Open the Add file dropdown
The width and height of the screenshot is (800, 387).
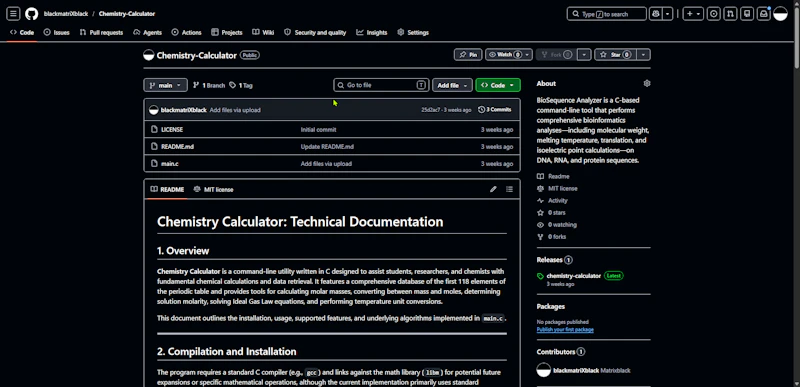pos(452,85)
